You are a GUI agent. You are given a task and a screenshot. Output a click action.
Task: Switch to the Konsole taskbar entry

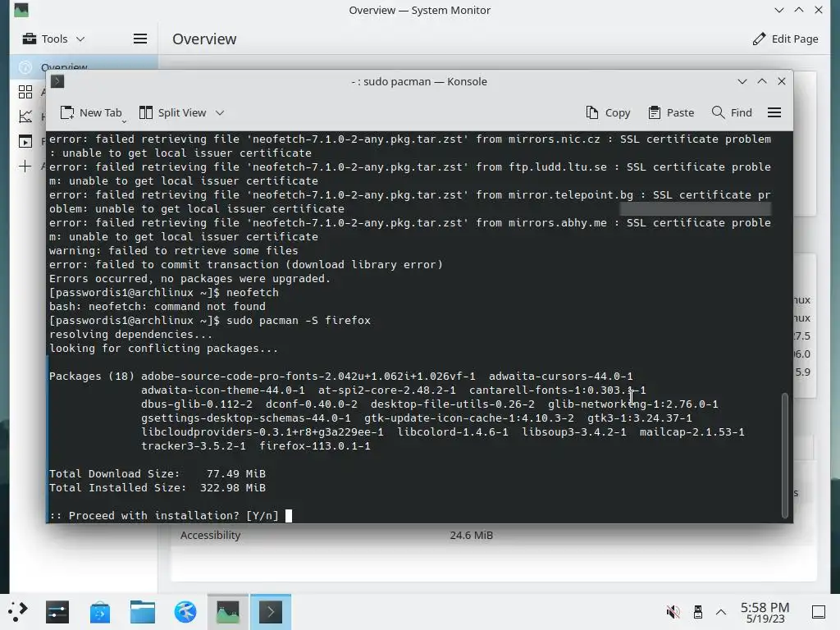(271, 612)
